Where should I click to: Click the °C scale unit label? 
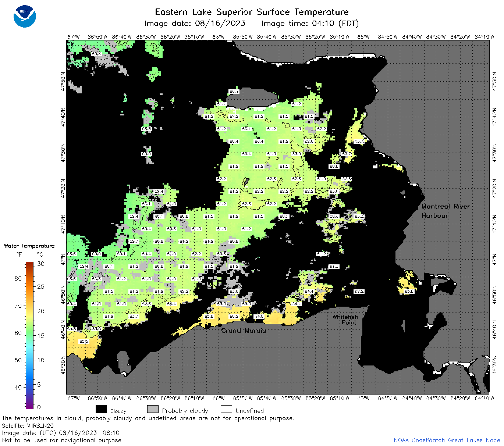coord(40,254)
